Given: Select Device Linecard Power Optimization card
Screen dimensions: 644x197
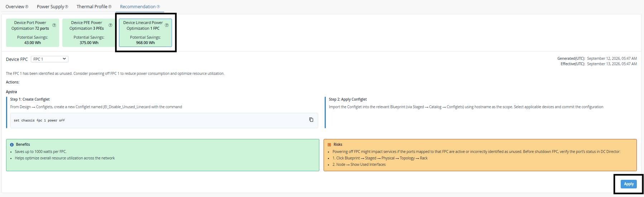Looking at the screenshot, I should tap(146, 33).
